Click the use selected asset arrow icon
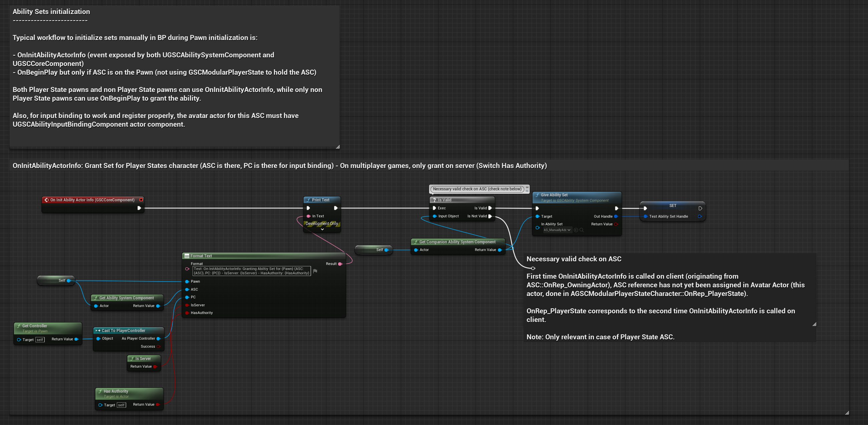This screenshot has height=425, width=868. click(576, 230)
